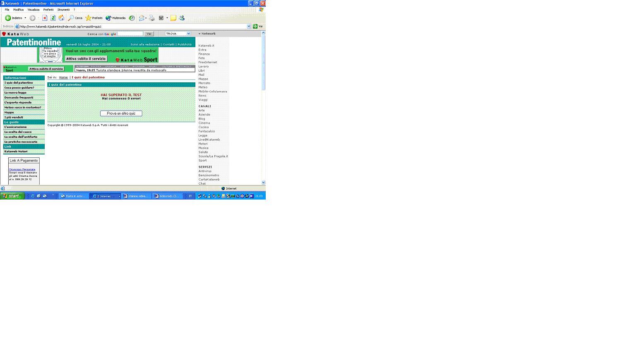Viewport: 644px width, 361px height.
Task: Open the TROVA dropdown list
Action: [x=178, y=34]
